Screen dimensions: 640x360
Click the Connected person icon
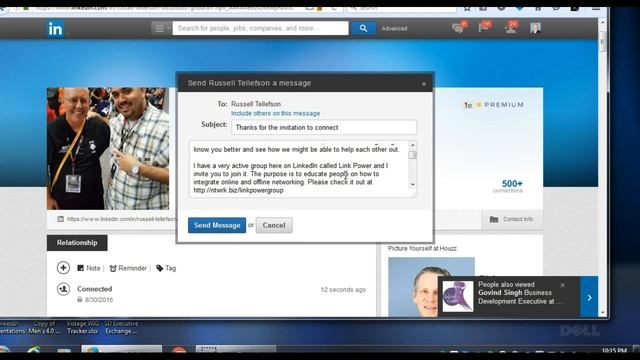click(63, 289)
